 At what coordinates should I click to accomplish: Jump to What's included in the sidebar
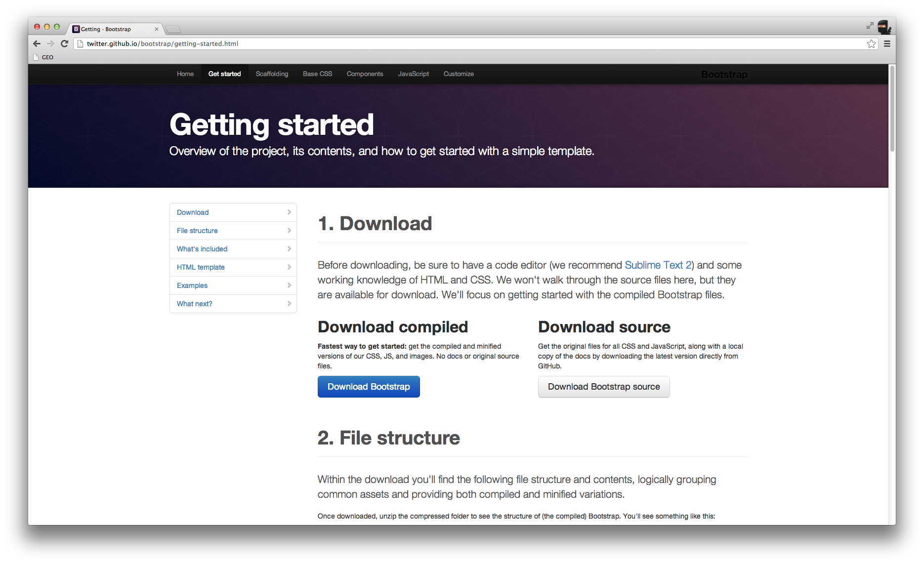(x=233, y=249)
